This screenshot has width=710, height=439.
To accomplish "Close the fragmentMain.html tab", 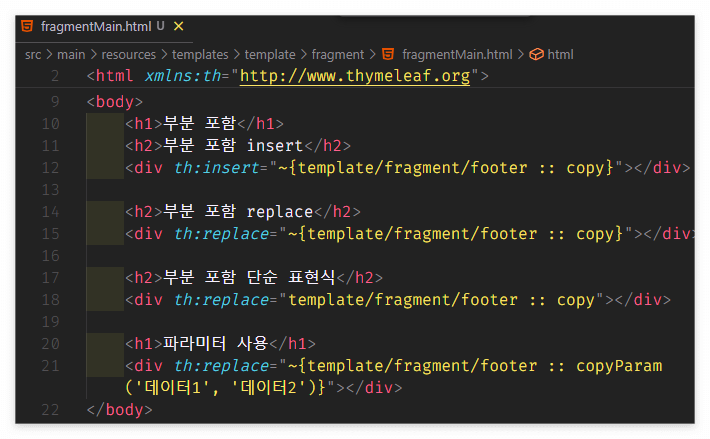I will click(x=178, y=27).
